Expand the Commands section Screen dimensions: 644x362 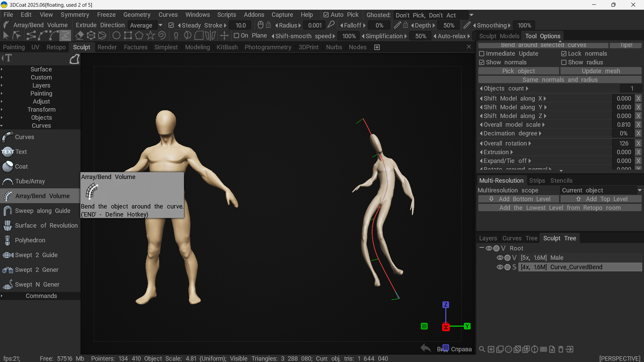[x=41, y=296]
